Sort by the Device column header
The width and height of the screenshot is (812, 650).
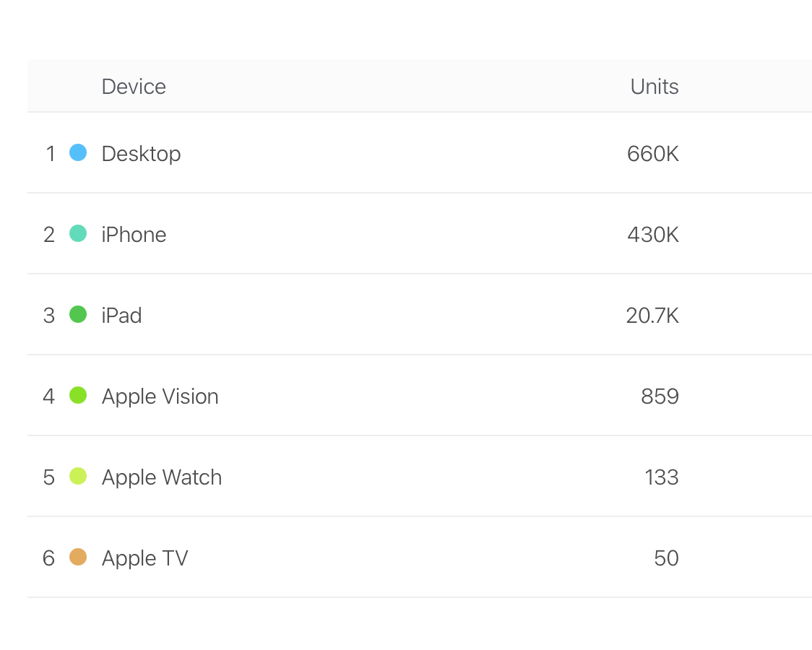[x=134, y=87]
